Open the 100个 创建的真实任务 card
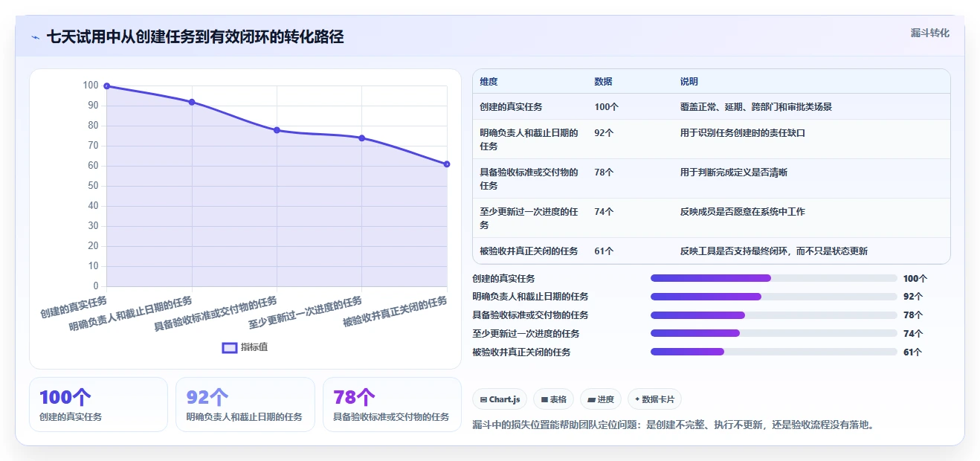This screenshot has width=980, height=461. 98,404
